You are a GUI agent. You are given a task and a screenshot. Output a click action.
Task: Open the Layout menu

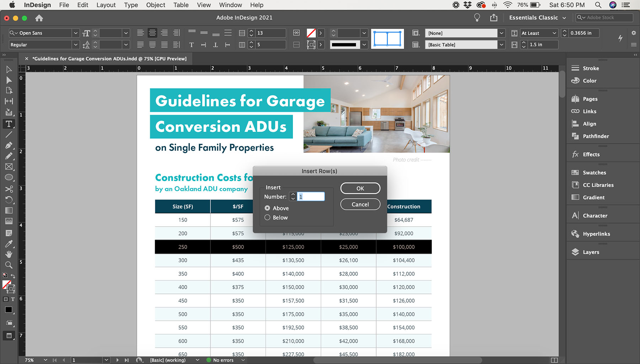coord(106,5)
